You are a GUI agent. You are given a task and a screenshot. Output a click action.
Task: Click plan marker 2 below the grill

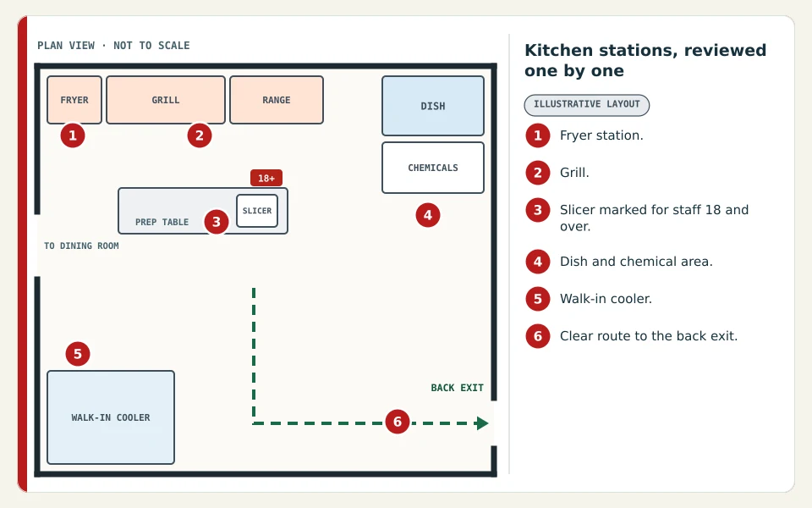pyautogui.click(x=200, y=135)
